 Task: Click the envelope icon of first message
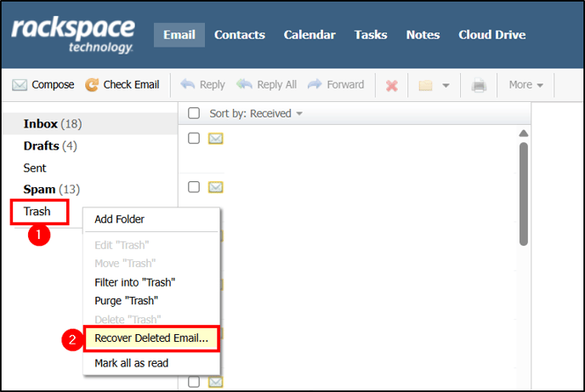[216, 139]
